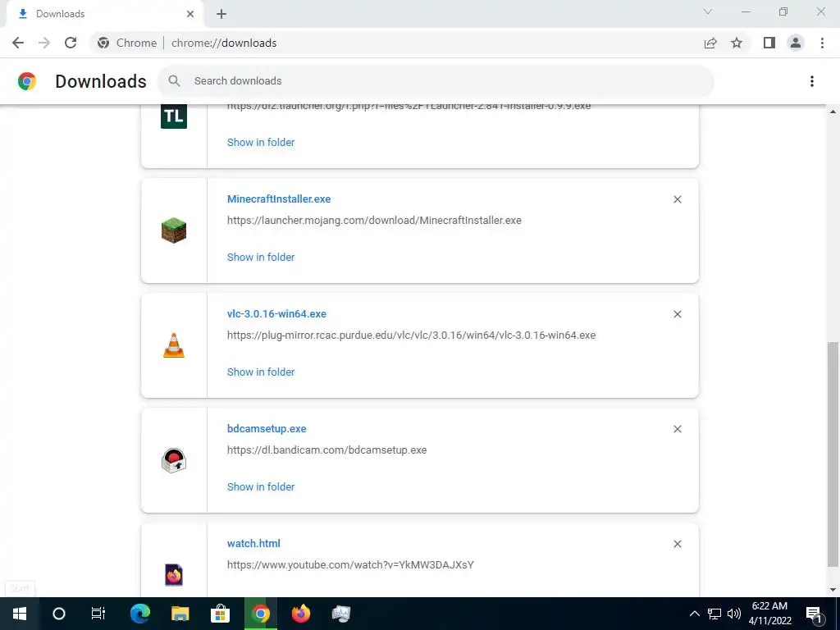Open a new tab with the plus button
This screenshot has width=840, height=630.
pyautogui.click(x=221, y=14)
